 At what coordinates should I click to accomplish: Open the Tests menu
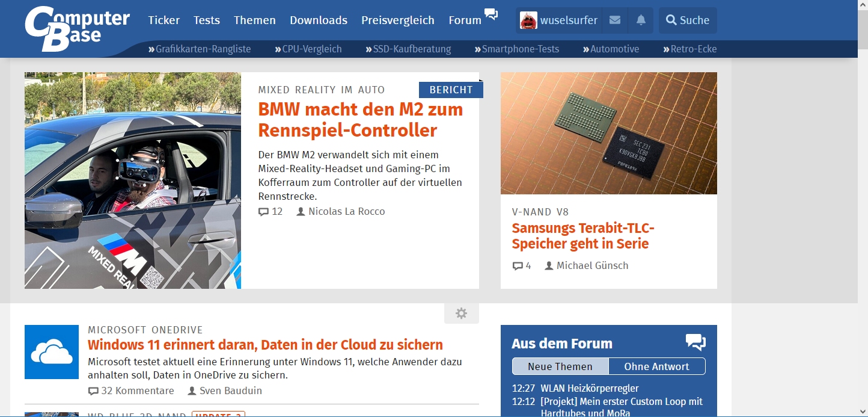[x=207, y=20]
